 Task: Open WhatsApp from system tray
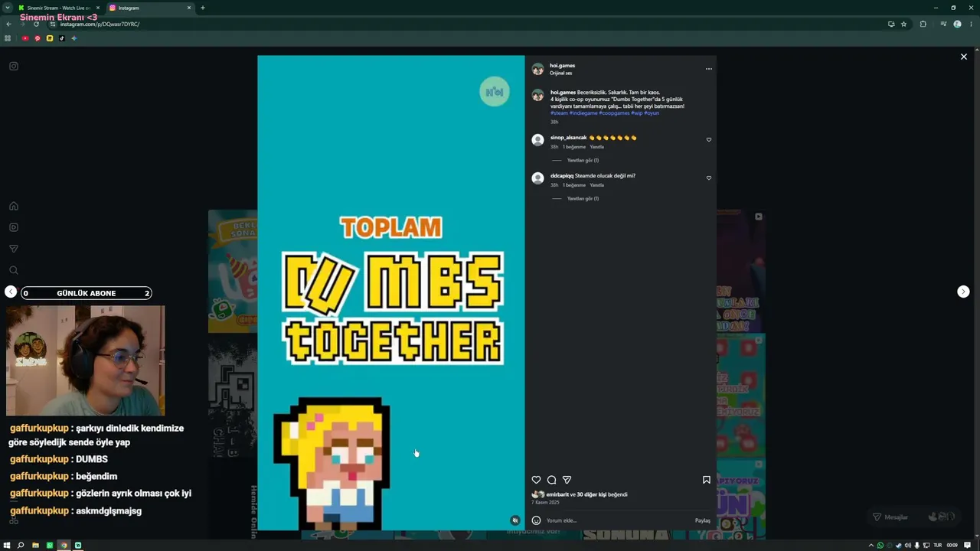(880, 545)
